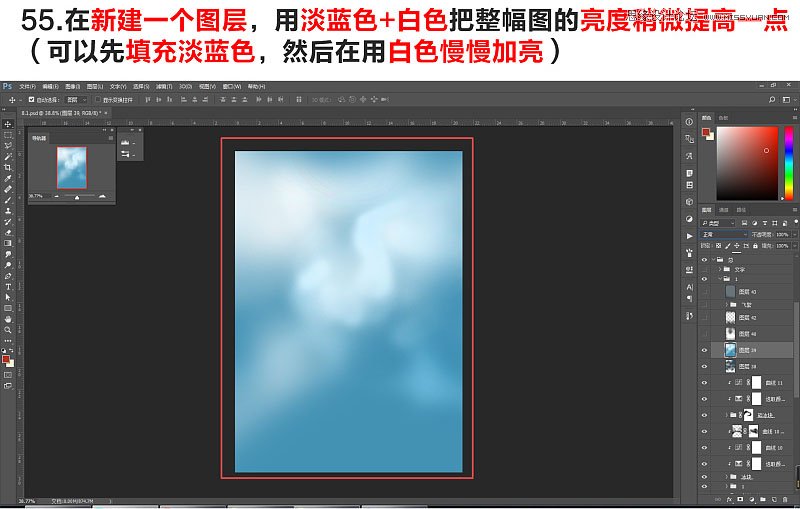Screen dimensions: 800x509
Task: Select the Zoom tool in toolbox
Action: point(8,330)
